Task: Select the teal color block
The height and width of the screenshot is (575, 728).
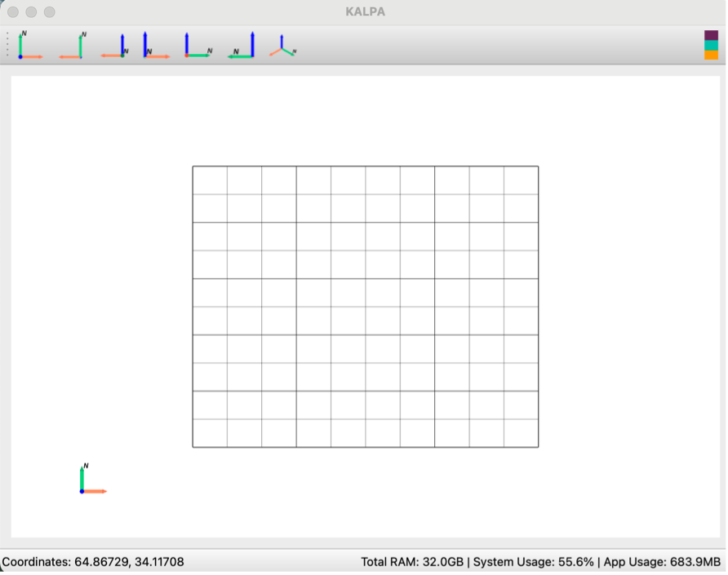Action: point(711,45)
